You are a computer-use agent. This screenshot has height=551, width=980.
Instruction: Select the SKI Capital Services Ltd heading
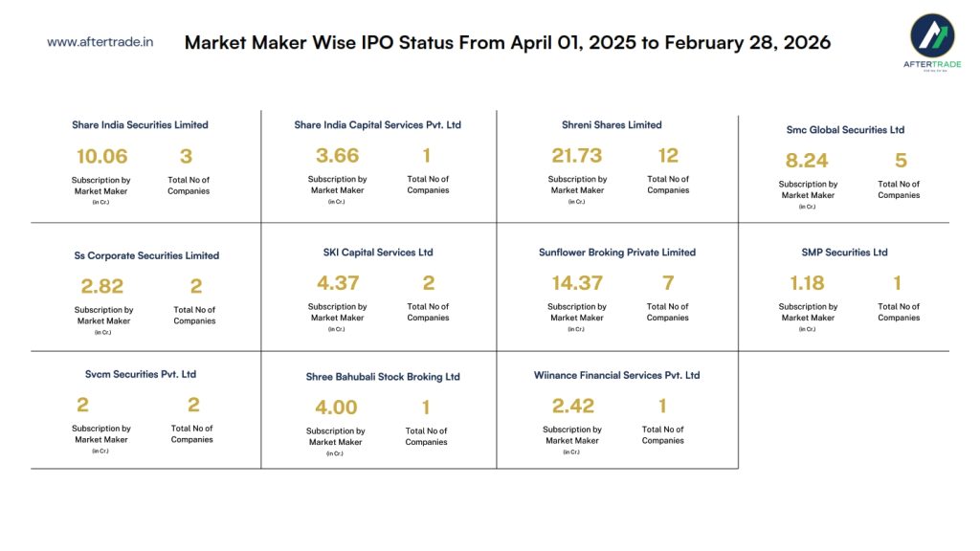coord(378,253)
